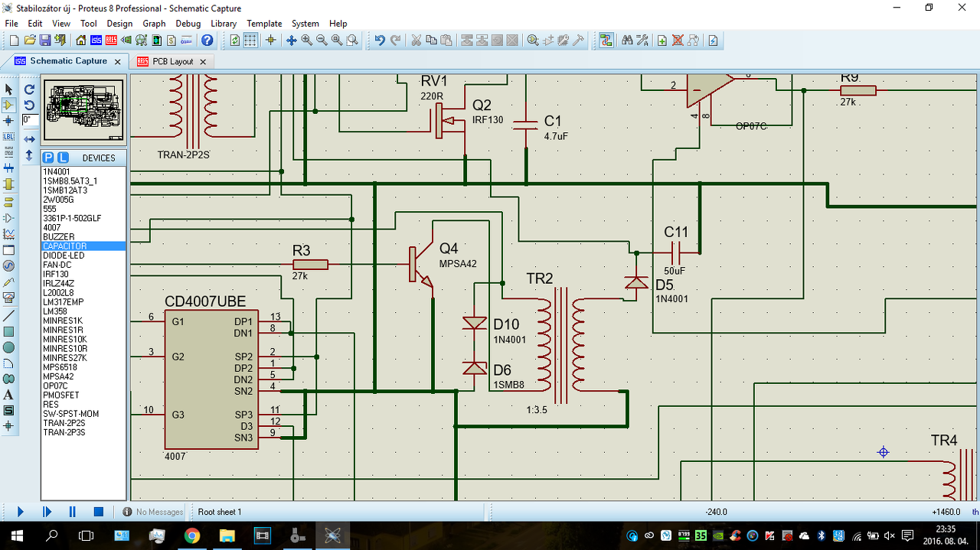Zoom to selected area icon
Viewport: 980px width, 550px height.
click(x=352, y=41)
